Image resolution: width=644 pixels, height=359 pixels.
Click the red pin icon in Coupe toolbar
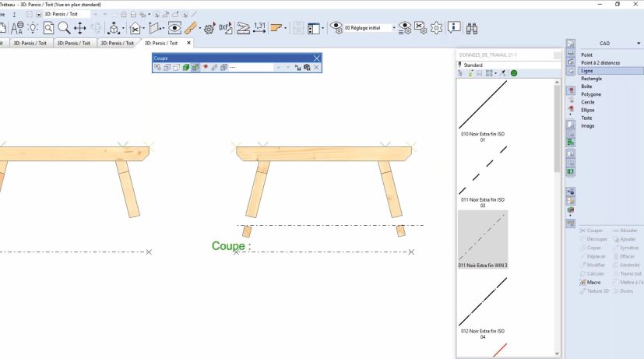(x=206, y=68)
